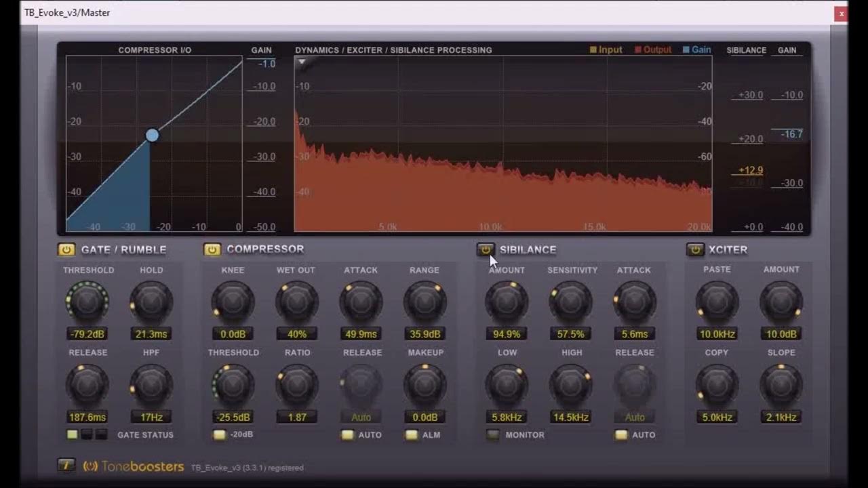
Task: Click the 10.0kHz paste value field
Action: [x=717, y=334]
